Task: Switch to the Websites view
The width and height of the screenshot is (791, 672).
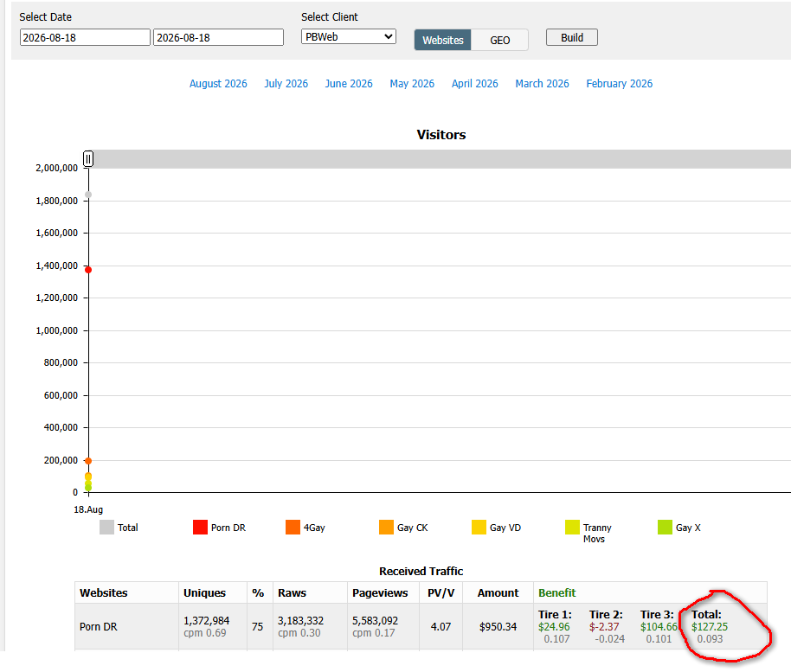Action: [442, 40]
